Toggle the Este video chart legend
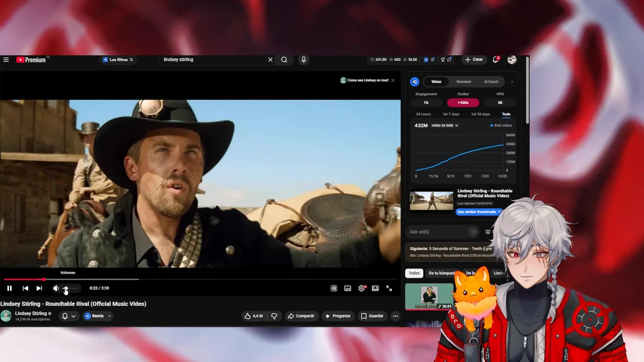The height and width of the screenshot is (362, 644). [501, 125]
